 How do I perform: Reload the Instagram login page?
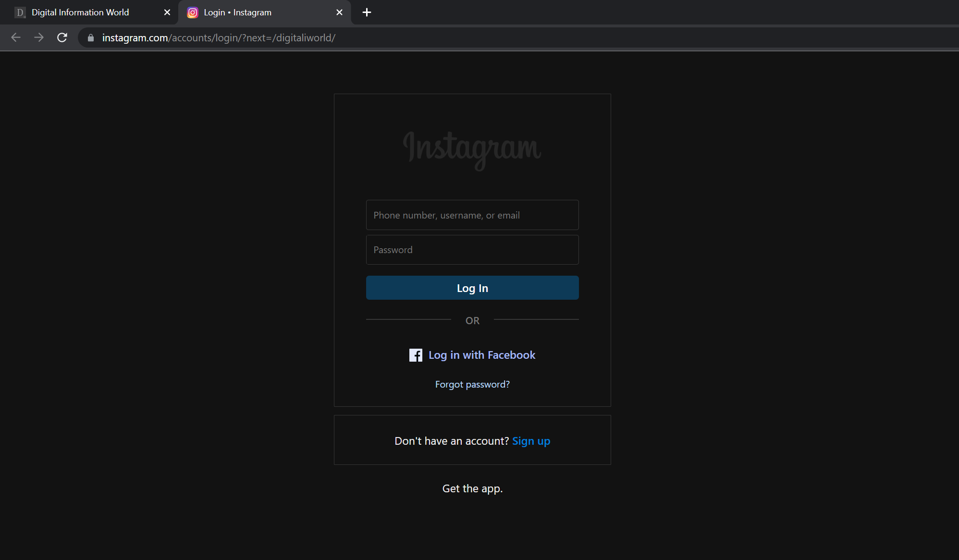(x=62, y=37)
